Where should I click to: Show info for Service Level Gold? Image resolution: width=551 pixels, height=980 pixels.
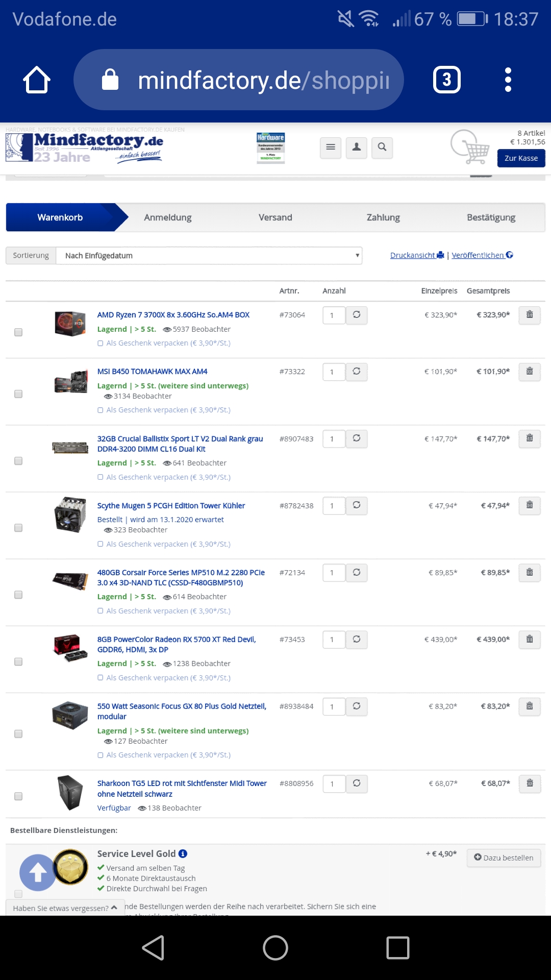tap(183, 854)
